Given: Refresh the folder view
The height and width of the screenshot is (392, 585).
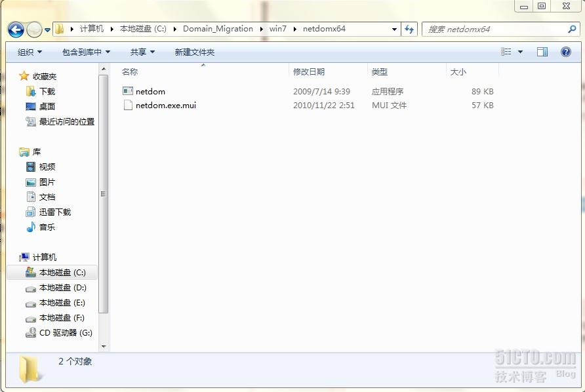Looking at the screenshot, I should click(409, 29).
